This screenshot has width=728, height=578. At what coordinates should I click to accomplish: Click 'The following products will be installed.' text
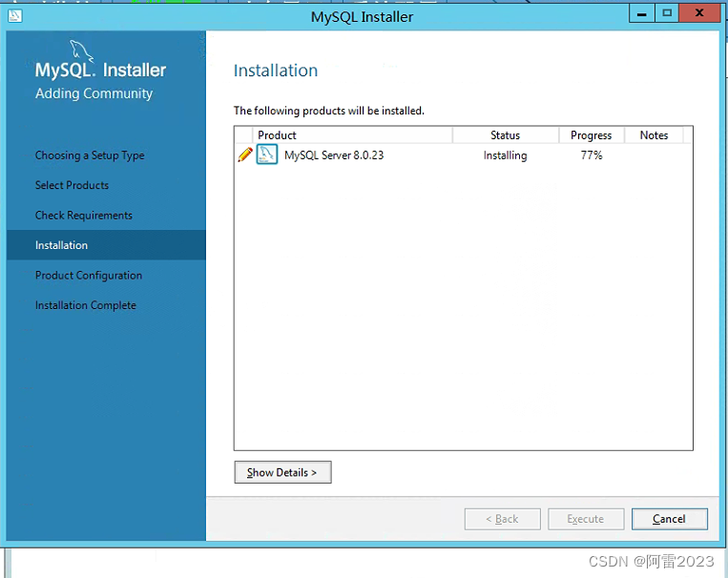[329, 111]
